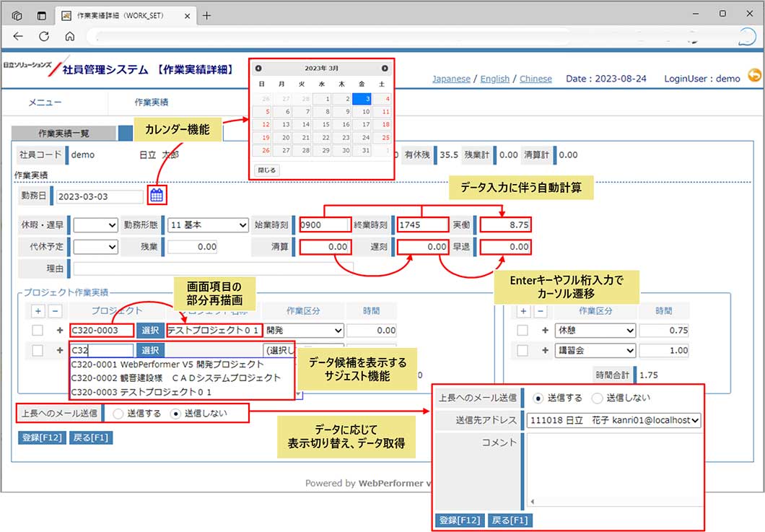
Task: Open the メニュー menu item
Action: (x=45, y=103)
